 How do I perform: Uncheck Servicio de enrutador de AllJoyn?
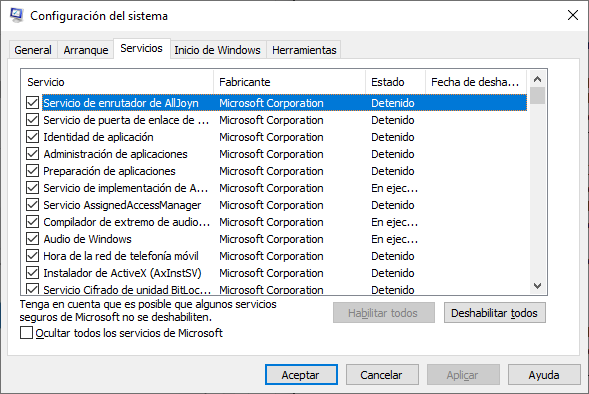click(x=33, y=103)
